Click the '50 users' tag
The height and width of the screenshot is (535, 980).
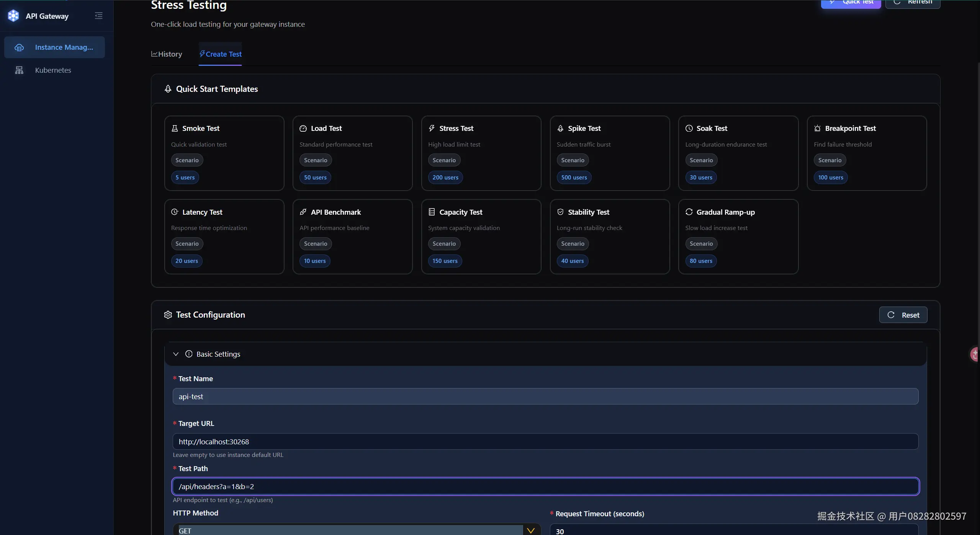click(315, 177)
